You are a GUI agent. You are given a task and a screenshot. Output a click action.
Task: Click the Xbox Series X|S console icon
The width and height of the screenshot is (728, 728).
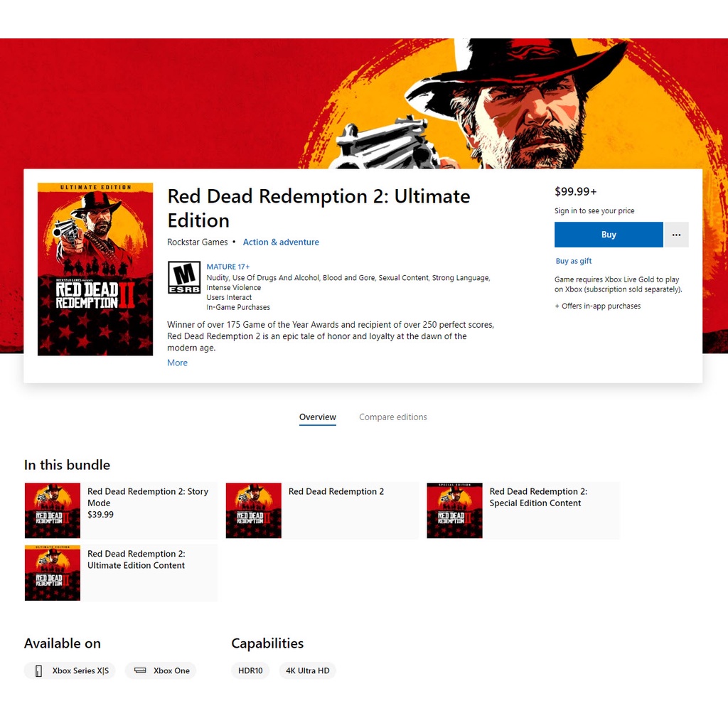(x=39, y=670)
